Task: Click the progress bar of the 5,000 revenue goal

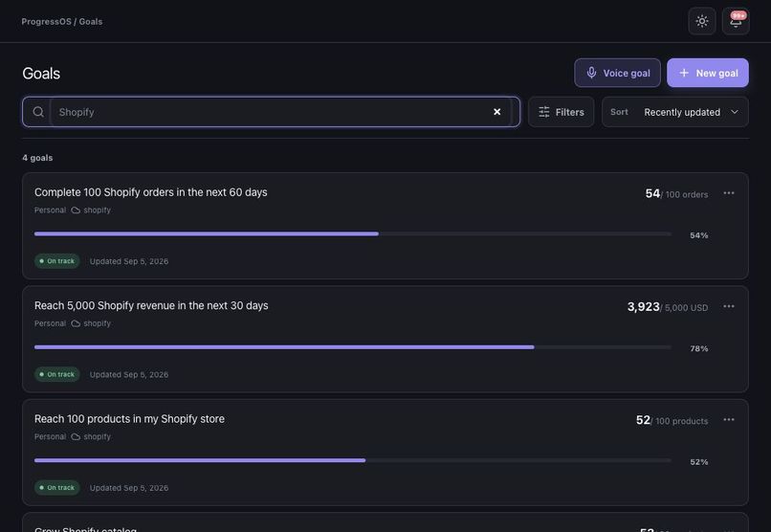Action: click(x=353, y=347)
